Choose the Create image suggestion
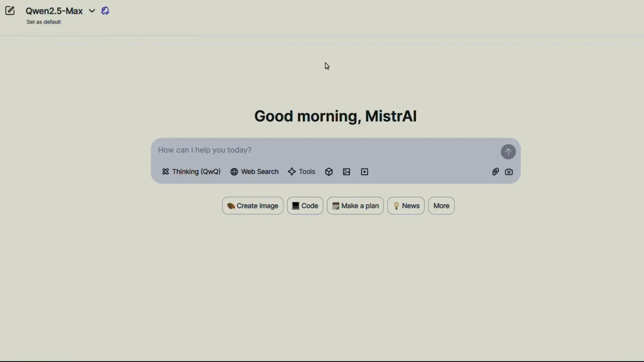This screenshot has height=362, width=644. (253, 206)
